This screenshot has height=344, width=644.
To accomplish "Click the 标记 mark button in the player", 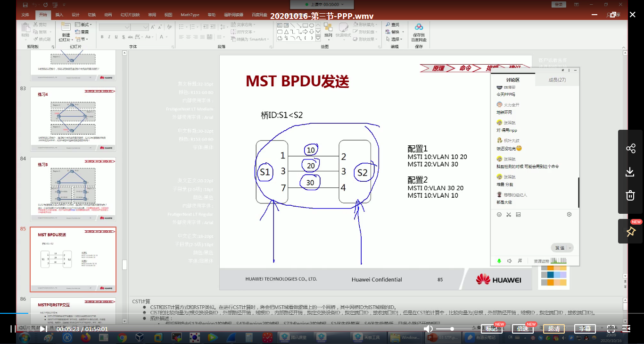I will pos(492,329).
